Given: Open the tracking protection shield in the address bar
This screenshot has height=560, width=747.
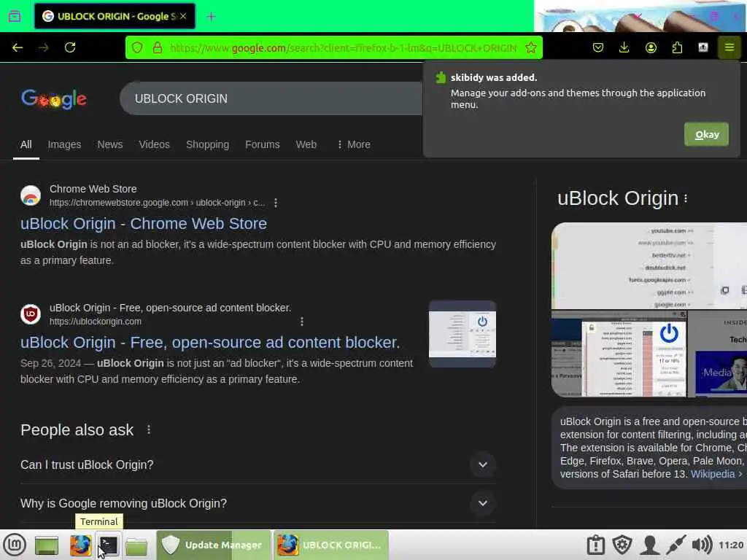Looking at the screenshot, I should point(137,47).
